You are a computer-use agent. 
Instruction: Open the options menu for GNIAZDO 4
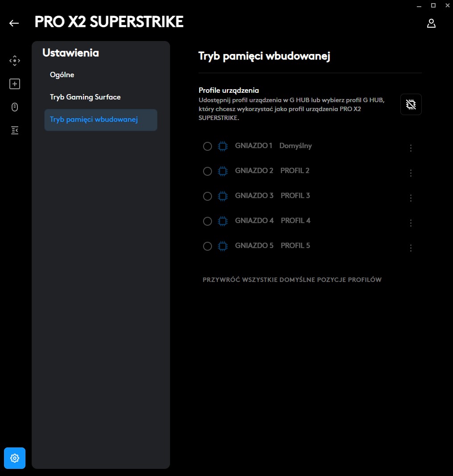411,223
